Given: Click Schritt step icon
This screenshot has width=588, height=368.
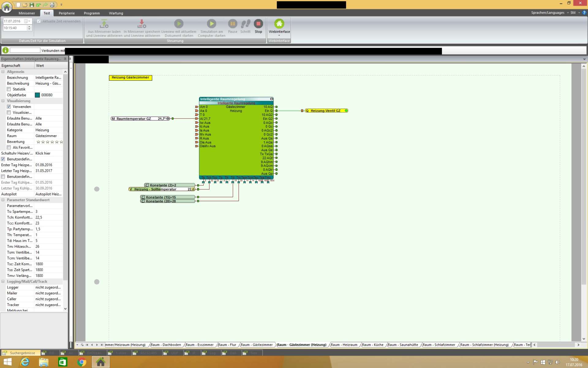Looking at the screenshot, I should [x=245, y=24].
